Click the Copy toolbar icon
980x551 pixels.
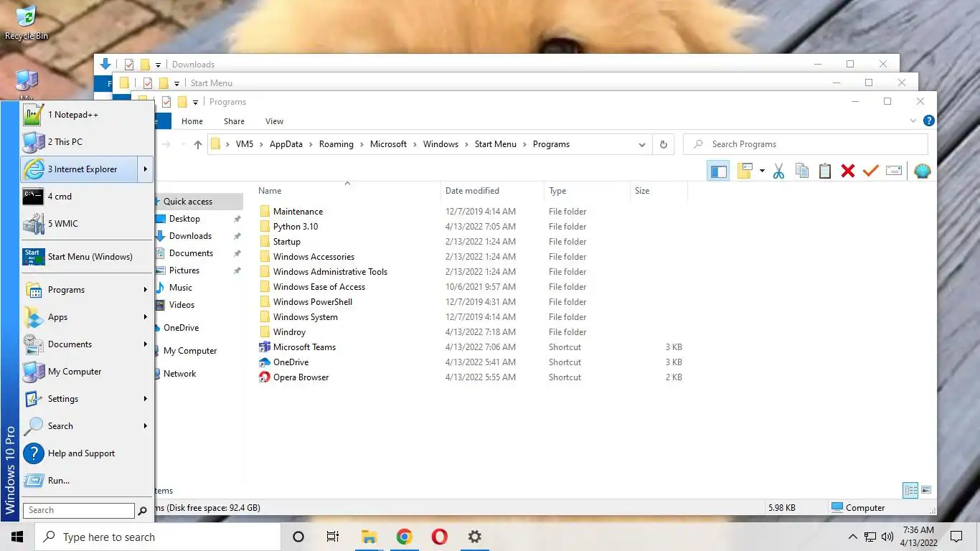click(802, 171)
